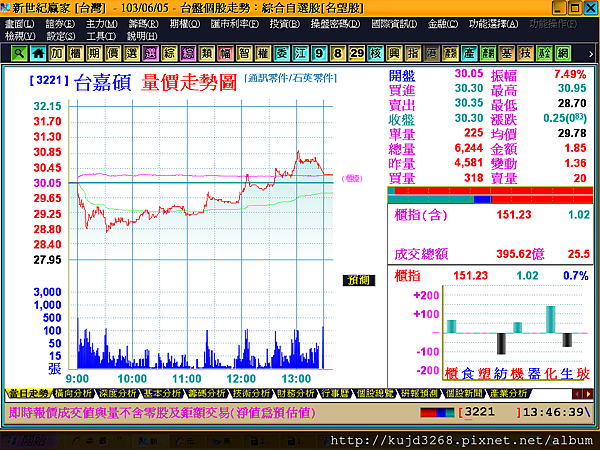
Task: Click the buy/sell ratio color bar
Action: [x=490, y=195]
